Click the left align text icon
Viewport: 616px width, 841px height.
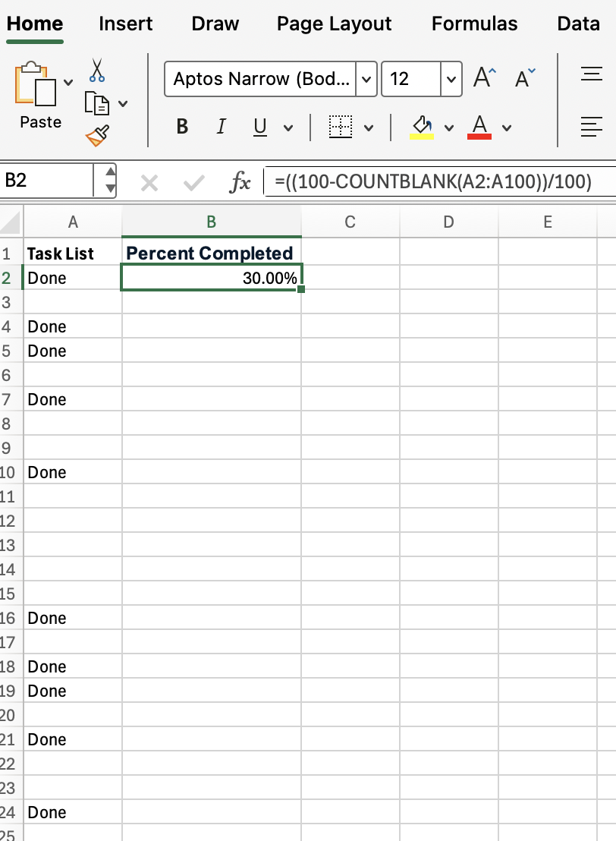(x=591, y=127)
